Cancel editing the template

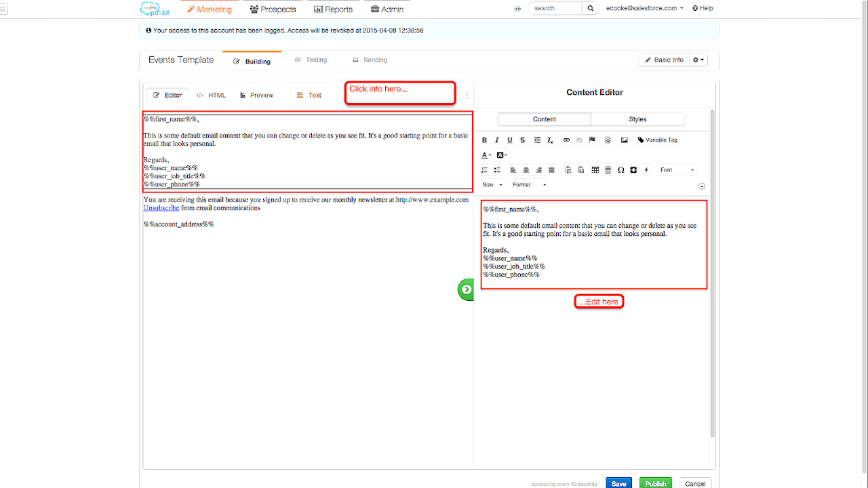695,484
